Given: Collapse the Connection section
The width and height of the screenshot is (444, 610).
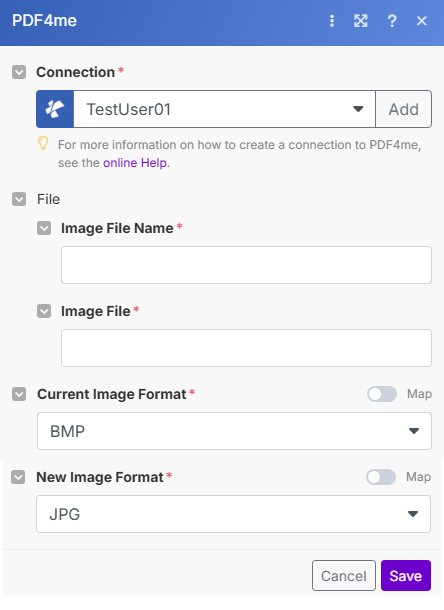Looking at the screenshot, I should (19, 72).
